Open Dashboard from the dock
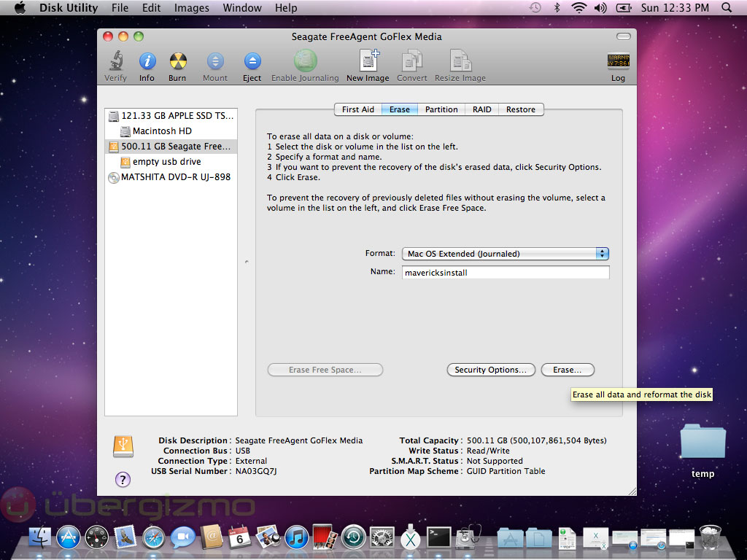This screenshot has height=560, width=747. pyautogui.click(x=97, y=537)
